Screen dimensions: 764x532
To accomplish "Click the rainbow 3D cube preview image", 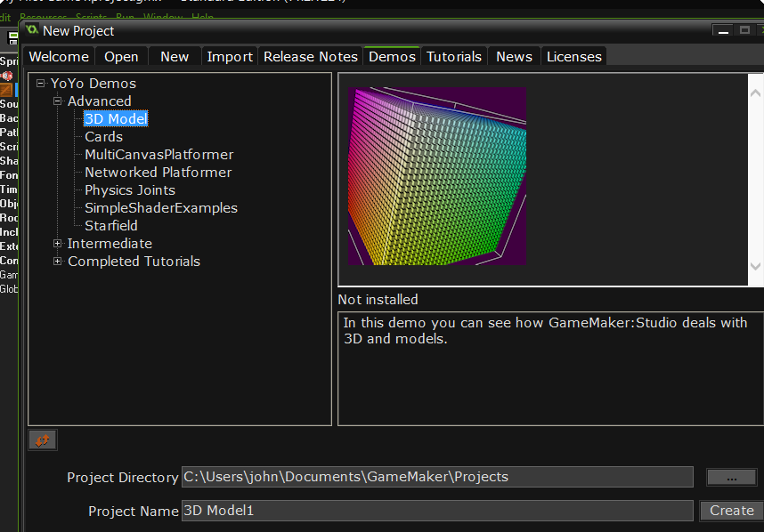I will [x=437, y=176].
